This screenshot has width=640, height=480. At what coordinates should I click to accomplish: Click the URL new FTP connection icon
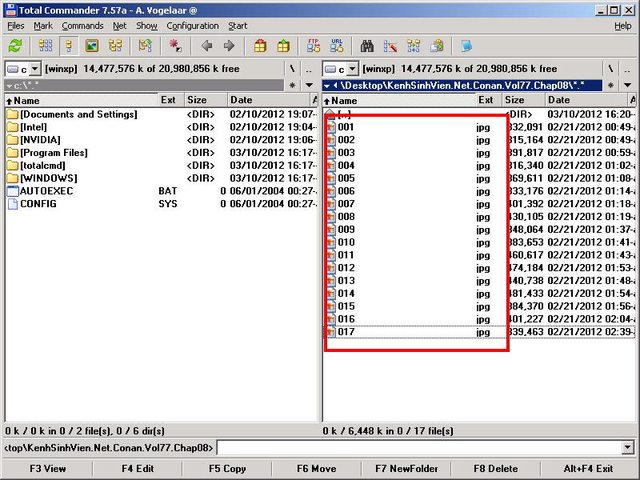tap(336, 46)
